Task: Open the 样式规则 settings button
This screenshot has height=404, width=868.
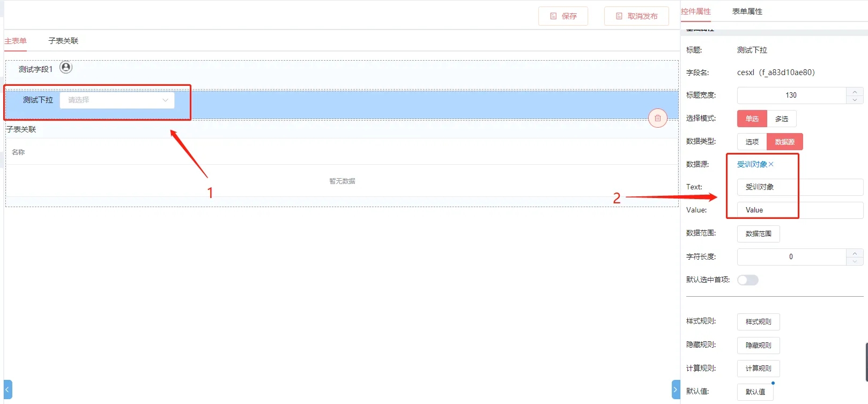Action: (758, 322)
